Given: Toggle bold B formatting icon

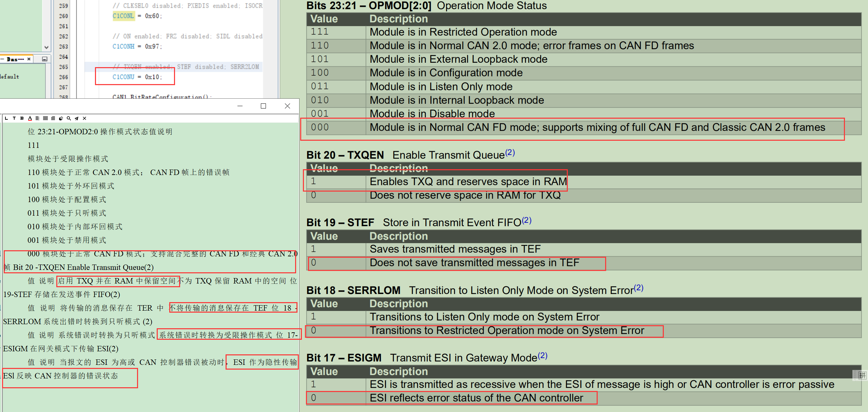Looking at the screenshot, I should (x=22, y=118).
